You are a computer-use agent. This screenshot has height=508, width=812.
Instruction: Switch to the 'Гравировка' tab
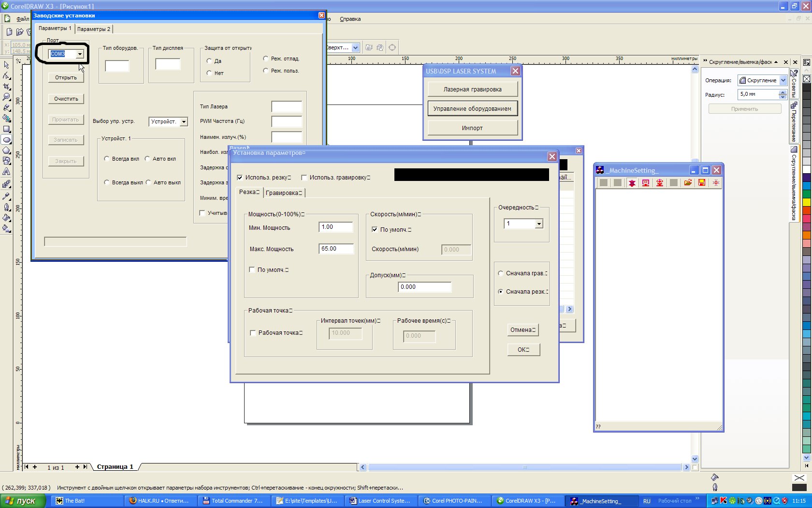(284, 193)
